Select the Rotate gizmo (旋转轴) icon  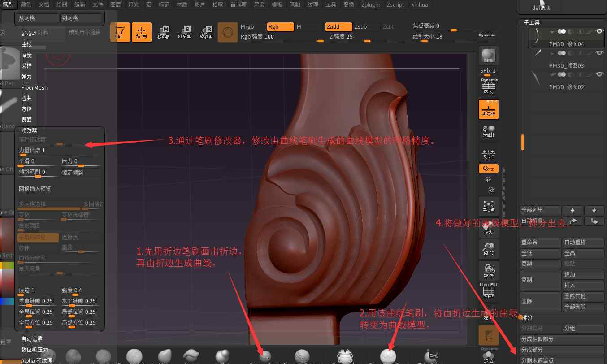coord(206,32)
